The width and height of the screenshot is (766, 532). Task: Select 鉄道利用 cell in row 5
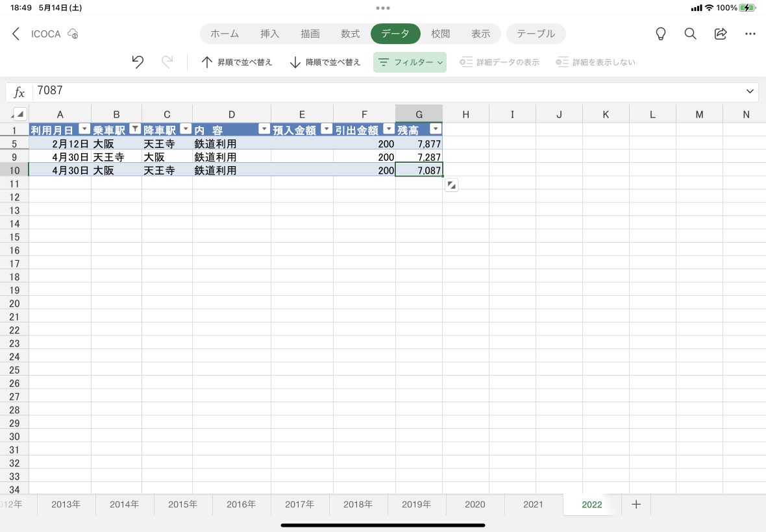coord(232,143)
